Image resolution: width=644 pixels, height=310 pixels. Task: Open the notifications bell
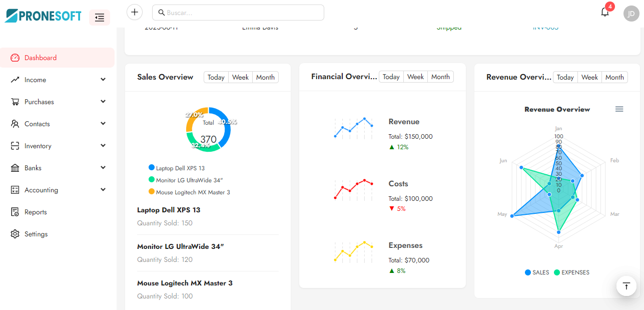(605, 13)
